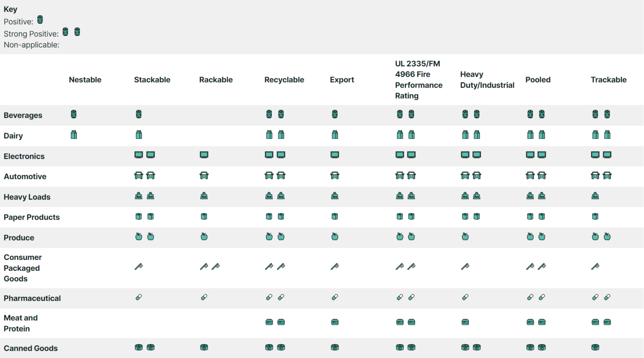Click the beverage can icon under Nestable
Image resolution: width=644 pixels, height=358 pixels.
pos(74,114)
